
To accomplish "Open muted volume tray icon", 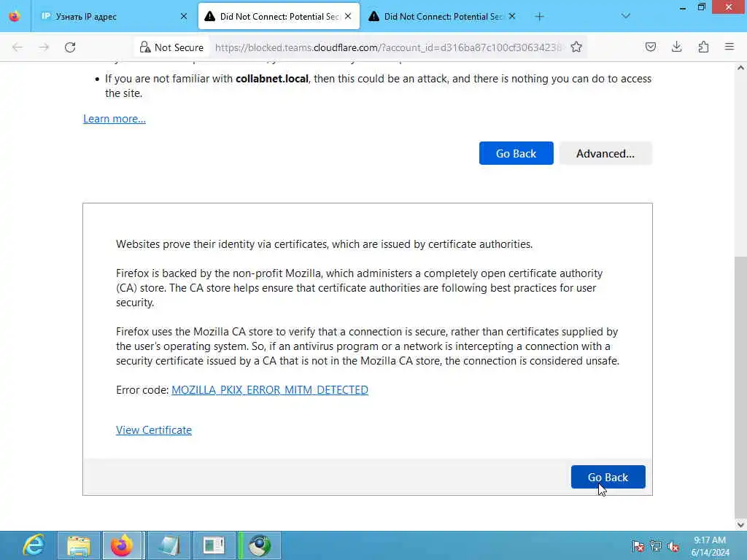I will [673, 546].
